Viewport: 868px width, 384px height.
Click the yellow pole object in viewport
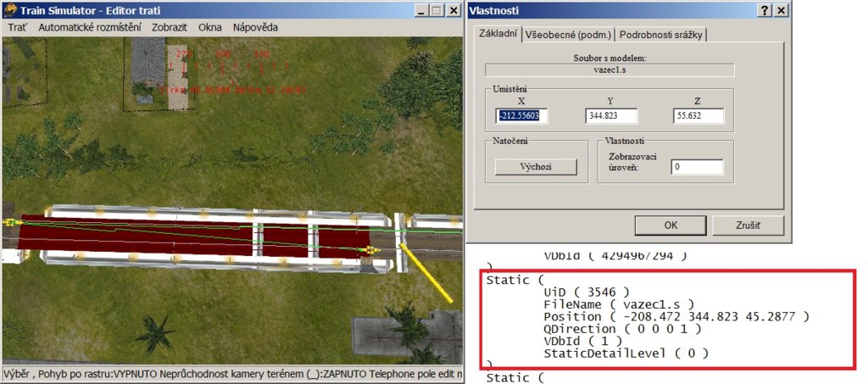(426, 273)
